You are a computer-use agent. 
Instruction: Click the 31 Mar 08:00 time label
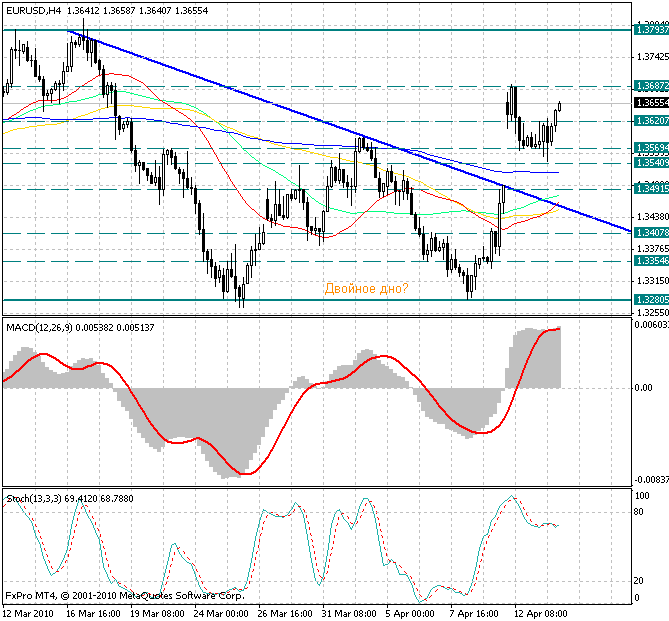point(349,614)
